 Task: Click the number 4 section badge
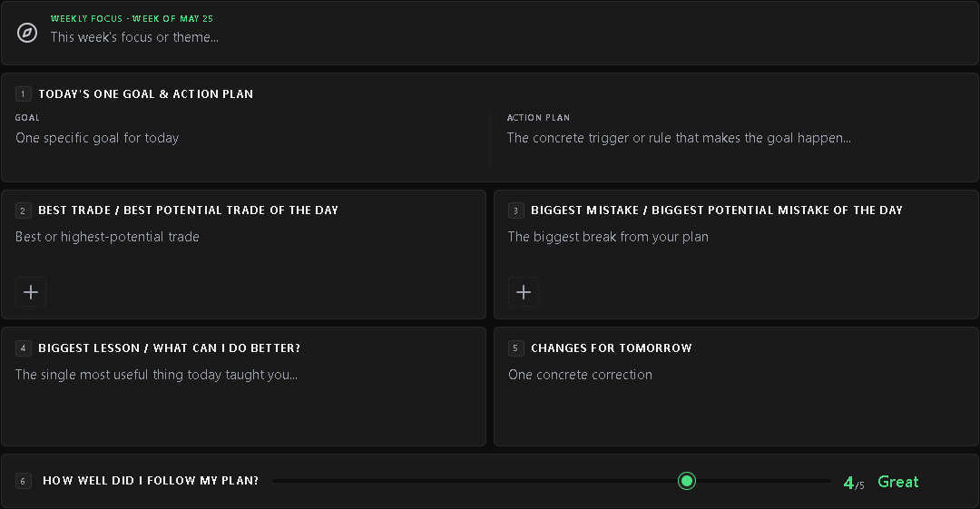pyautogui.click(x=23, y=348)
